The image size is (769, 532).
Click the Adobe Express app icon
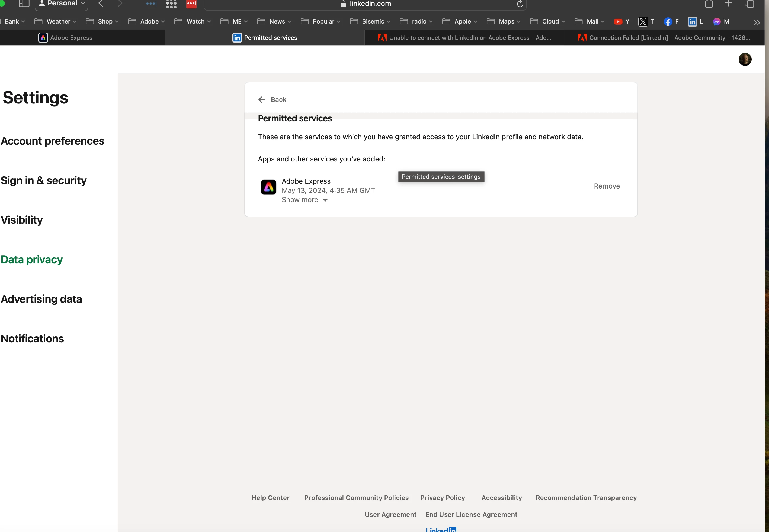268,187
